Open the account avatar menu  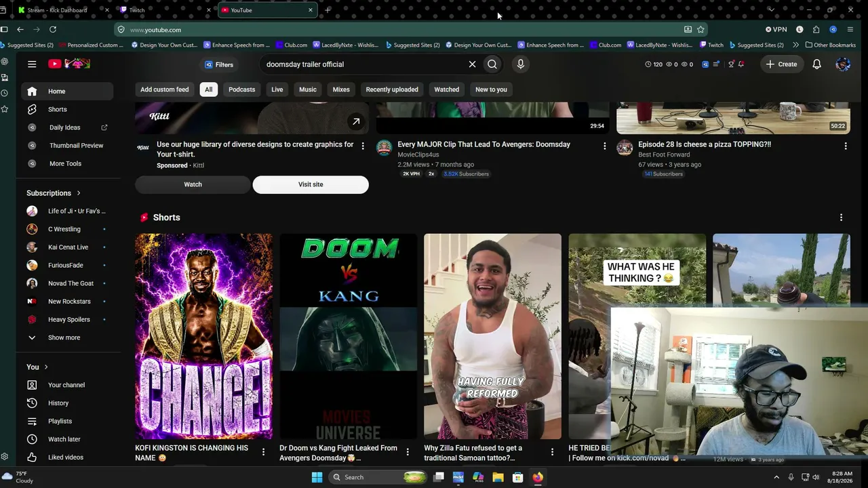click(843, 64)
